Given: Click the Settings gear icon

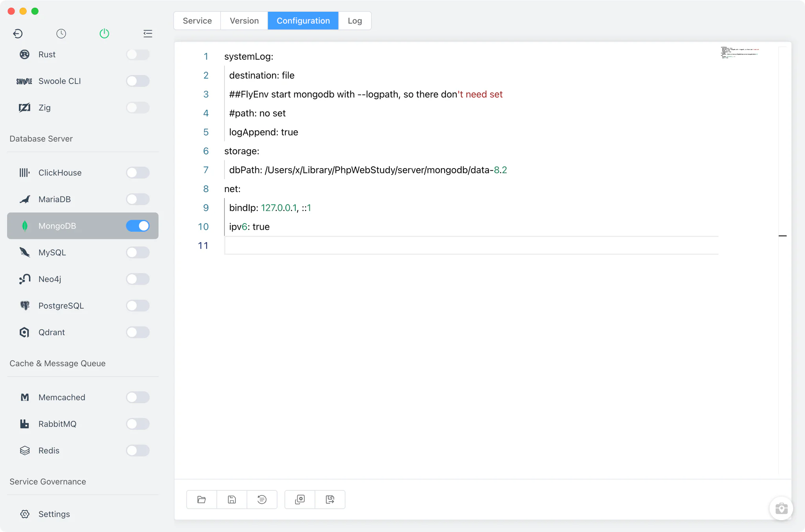Looking at the screenshot, I should coord(24,514).
